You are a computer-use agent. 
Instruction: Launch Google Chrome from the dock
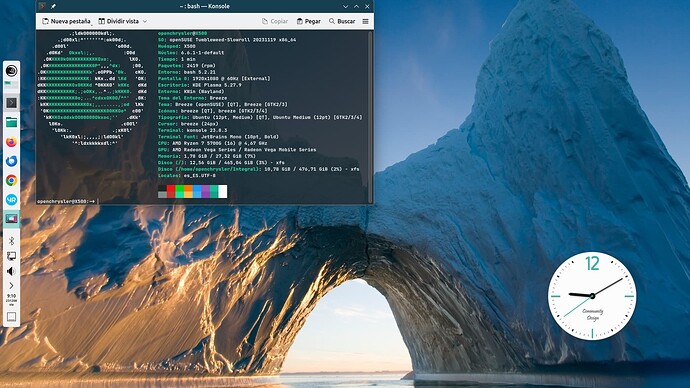11,180
